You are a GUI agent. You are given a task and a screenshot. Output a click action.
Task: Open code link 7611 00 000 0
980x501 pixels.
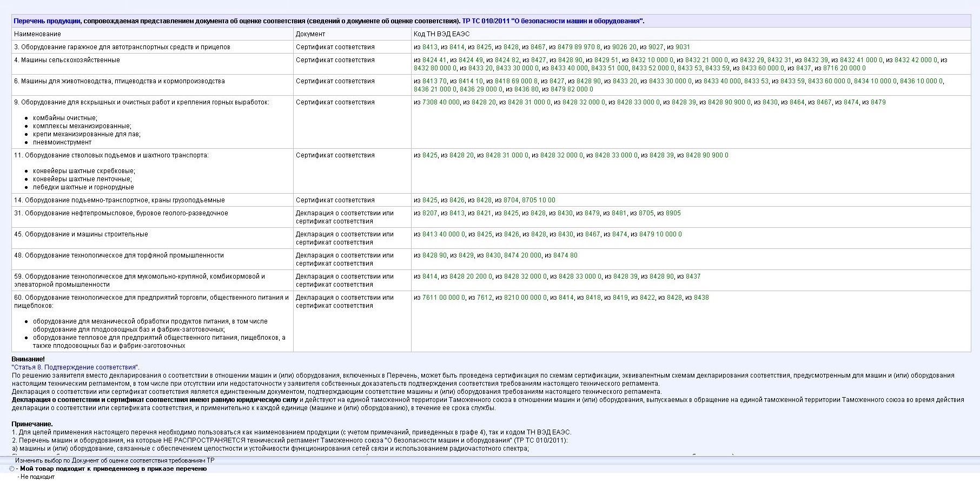pyautogui.click(x=443, y=298)
